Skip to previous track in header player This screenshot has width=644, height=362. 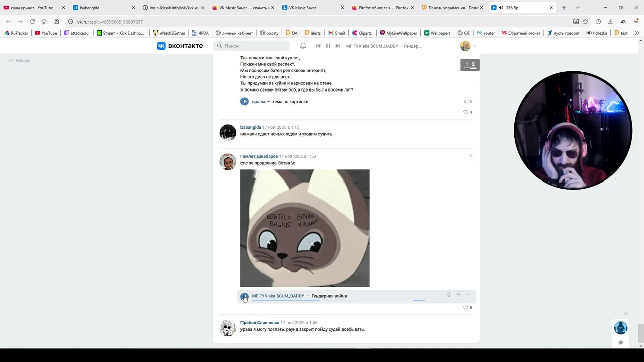[x=318, y=46]
